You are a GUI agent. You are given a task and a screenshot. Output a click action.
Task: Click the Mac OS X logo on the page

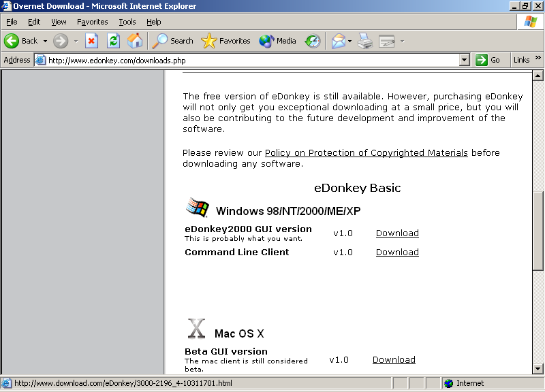tap(196, 329)
